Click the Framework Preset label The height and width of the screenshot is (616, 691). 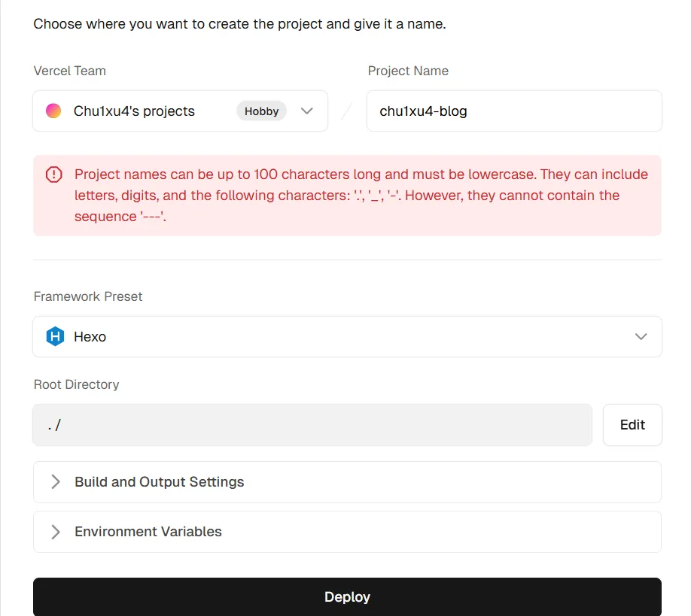[x=88, y=296]
